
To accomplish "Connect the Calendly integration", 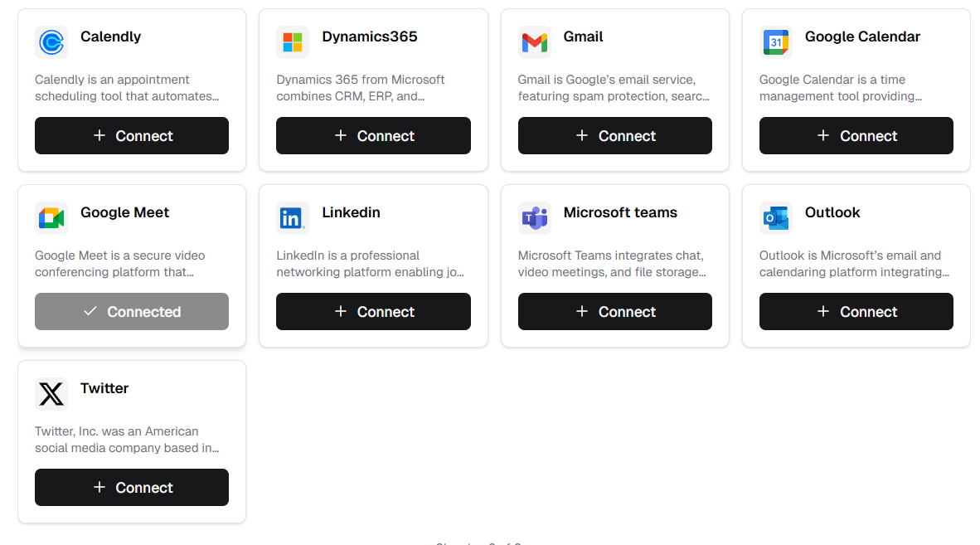I will [x=131, y=135].
